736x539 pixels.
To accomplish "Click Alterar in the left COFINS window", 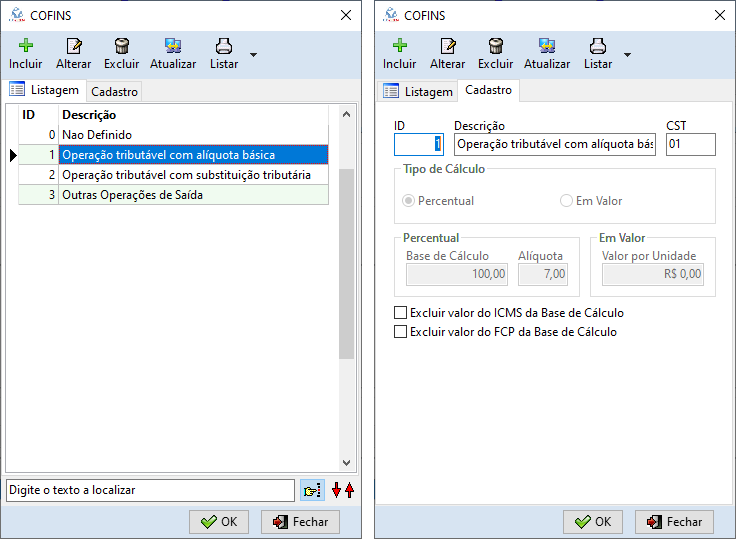I will (x=74, y=54).
